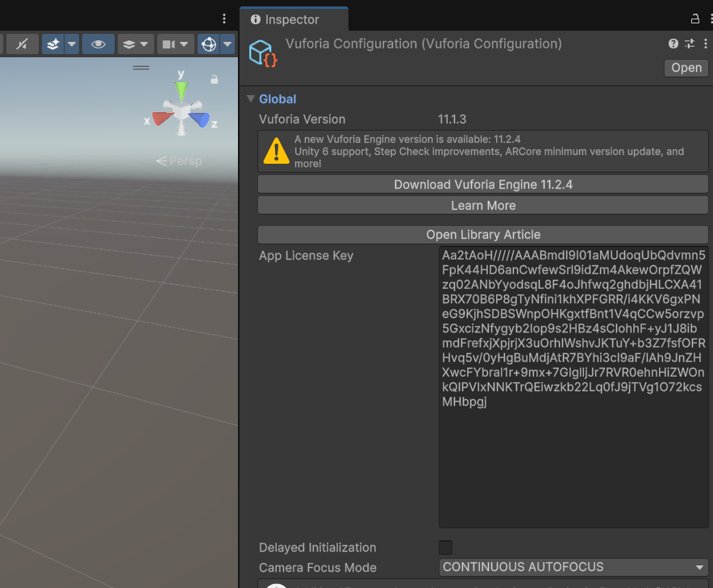Toggle hidden objects visibility eye icon
Image resolution: width=713 pixels, height=588 pixels.
pyautogui.click(x=98, y=44)
